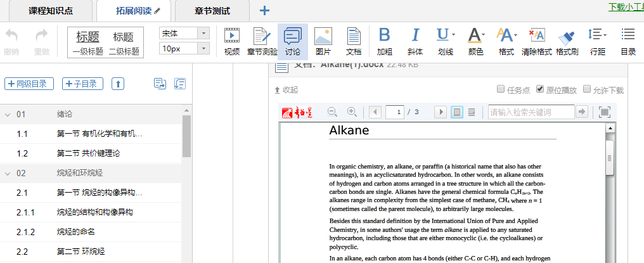
Task: Apply italics with the 斜体 icon
Action: point(415,41)
